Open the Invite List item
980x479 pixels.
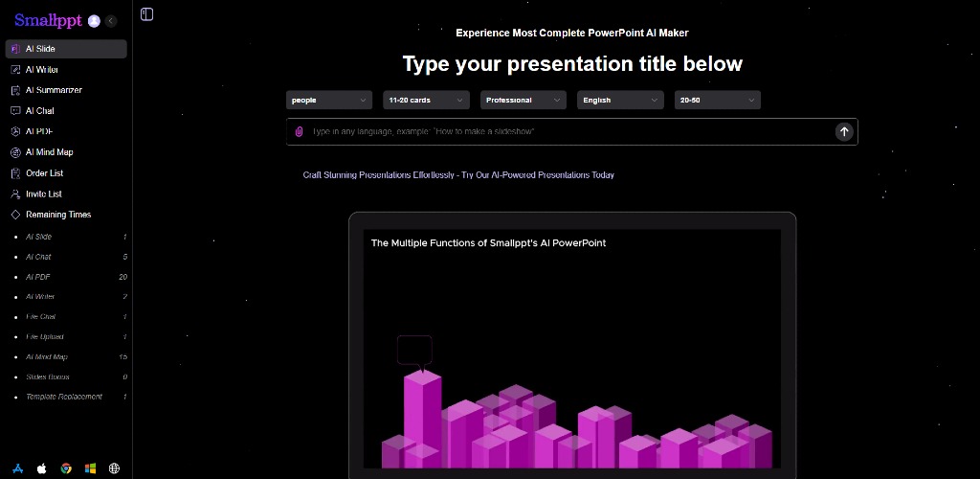(66, 194)
